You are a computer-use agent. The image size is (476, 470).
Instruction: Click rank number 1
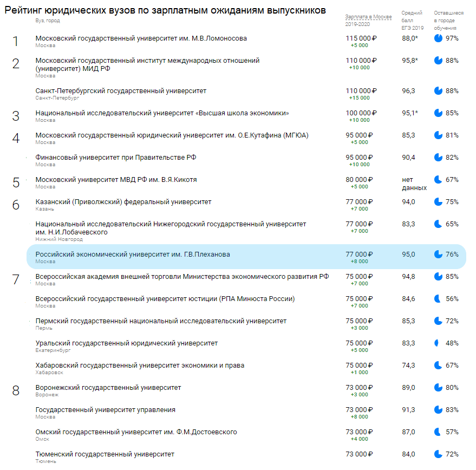pyautogui.click(x=16, y=41)
